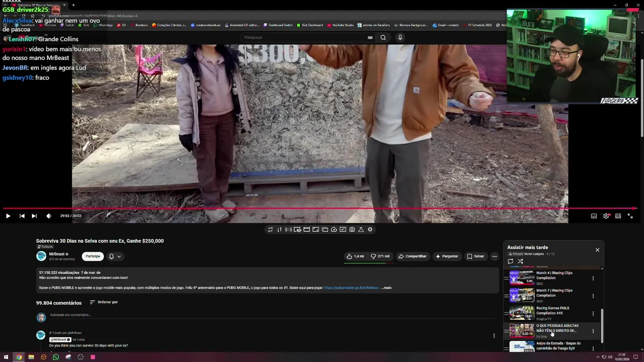
Task: Toggle playlist shuffle in Assistir mais tarde
Action: (521, 261)
